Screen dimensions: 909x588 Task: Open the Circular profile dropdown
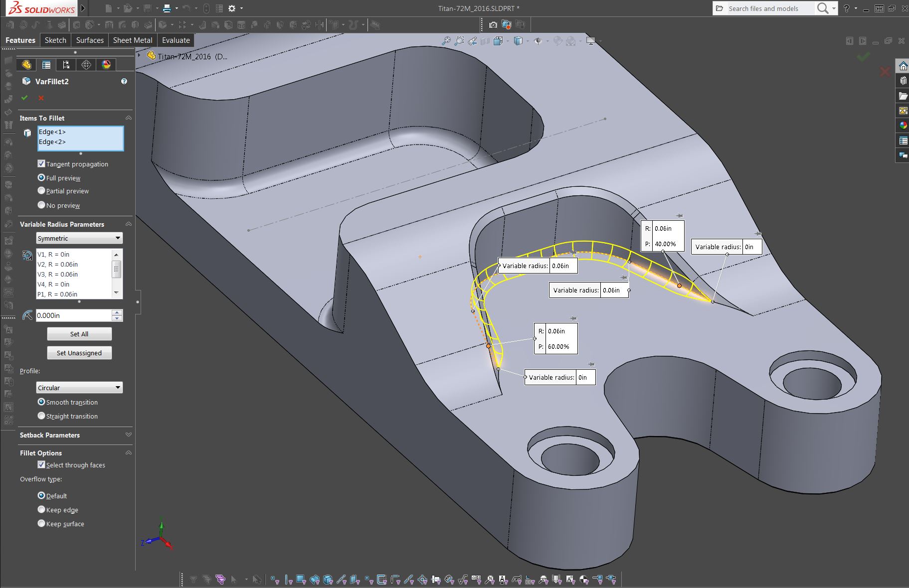click(x=79, y=388)
